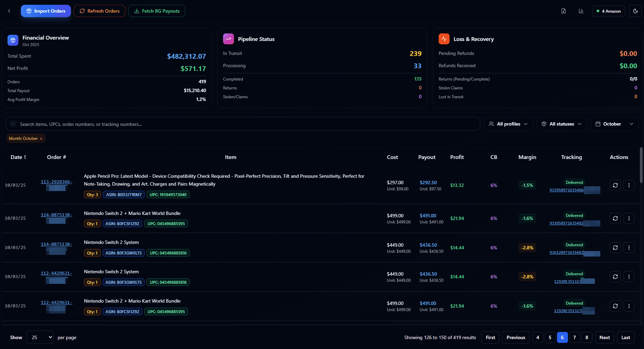
Task: Click the Loss & Recovery panel icon
Action: pos(444,39)
